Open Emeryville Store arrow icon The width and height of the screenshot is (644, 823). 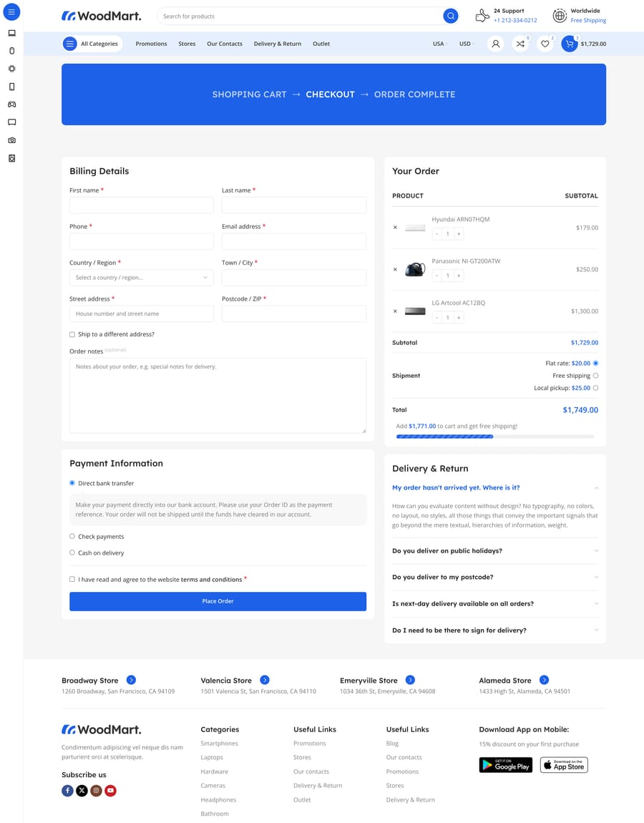click(x=411, y=680)
